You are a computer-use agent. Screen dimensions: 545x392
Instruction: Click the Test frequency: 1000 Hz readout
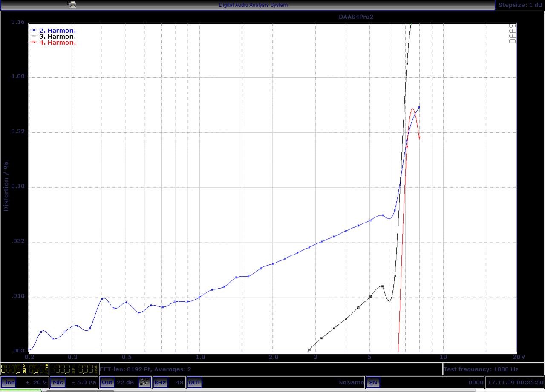pyautogui.click(x=481, y=369)
